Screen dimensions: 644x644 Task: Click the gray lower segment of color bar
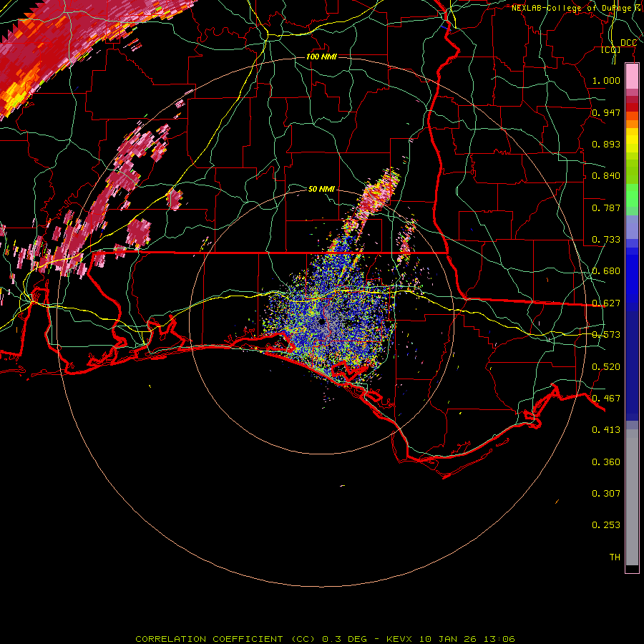pos(632,497)
